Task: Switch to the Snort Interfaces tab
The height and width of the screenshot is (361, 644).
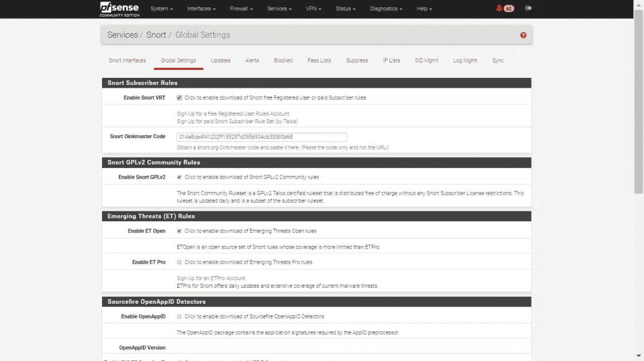Action: coord(127,60)
